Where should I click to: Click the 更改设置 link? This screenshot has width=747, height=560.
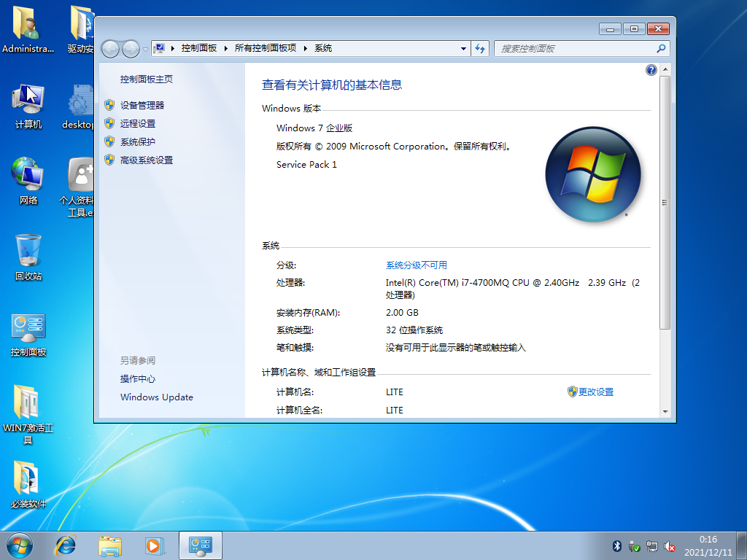tap(596, 392)
